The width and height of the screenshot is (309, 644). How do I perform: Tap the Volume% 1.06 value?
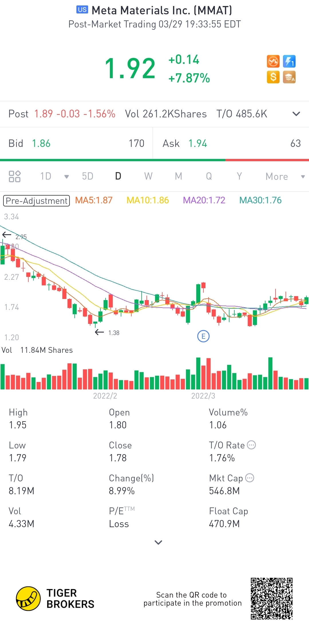tap(218, 425)
